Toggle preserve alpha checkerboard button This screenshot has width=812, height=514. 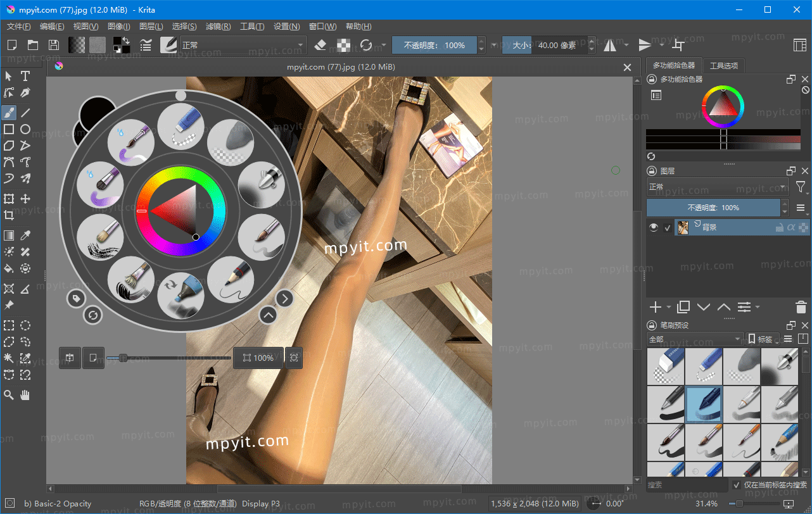click(343, 45)
